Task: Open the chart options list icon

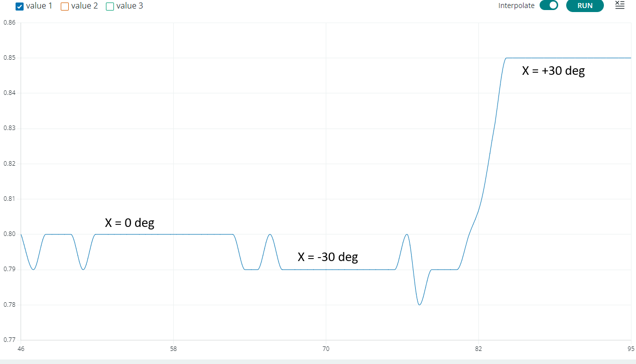Action: (619, 6)
